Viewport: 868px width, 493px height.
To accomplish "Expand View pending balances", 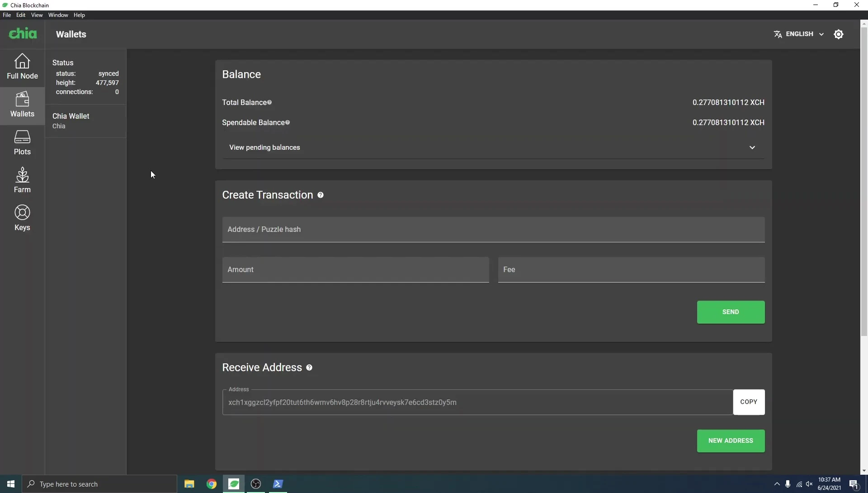I will [493, 147].
